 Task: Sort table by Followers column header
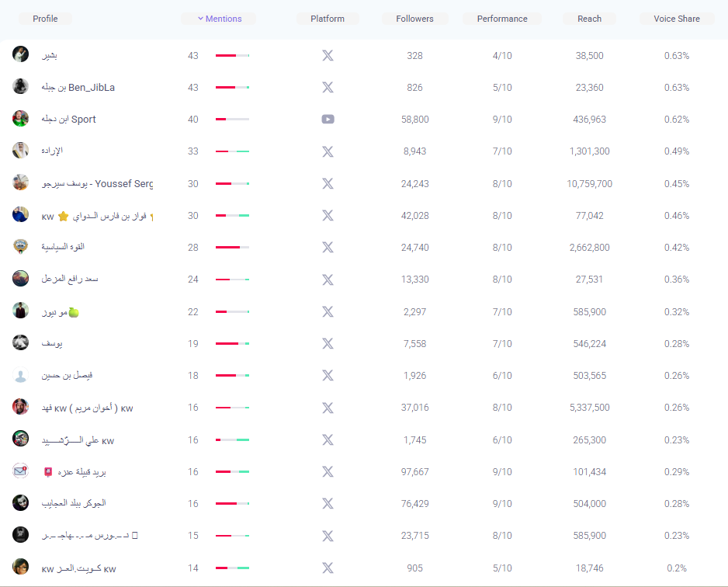point(414,19)
